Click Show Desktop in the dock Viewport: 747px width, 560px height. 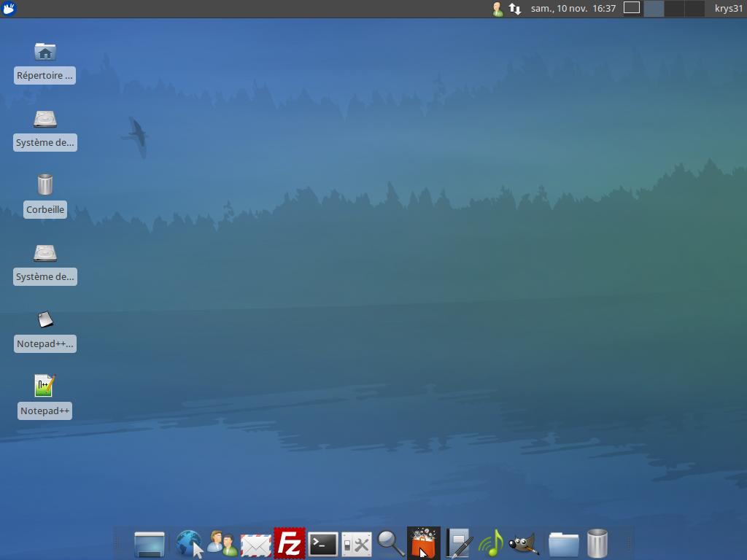[149, 544]
